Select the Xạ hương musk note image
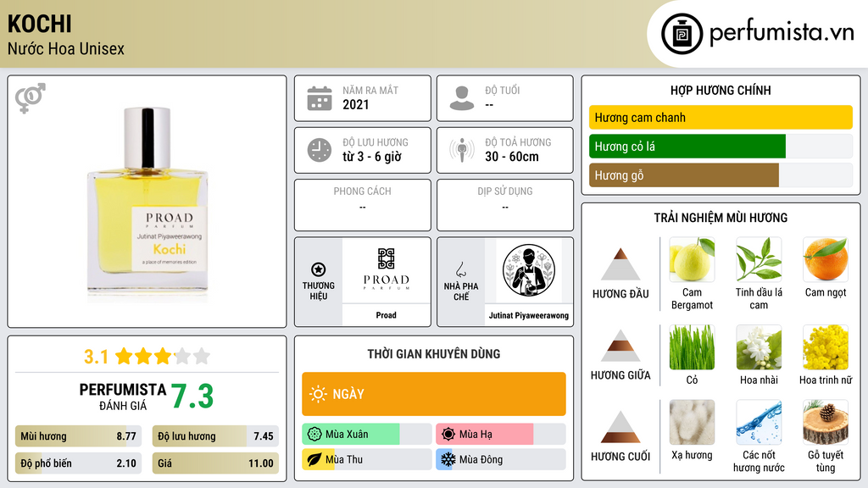 point(692,422)
